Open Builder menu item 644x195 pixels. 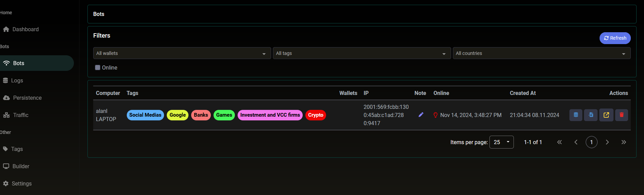click(x=37, y=166)
